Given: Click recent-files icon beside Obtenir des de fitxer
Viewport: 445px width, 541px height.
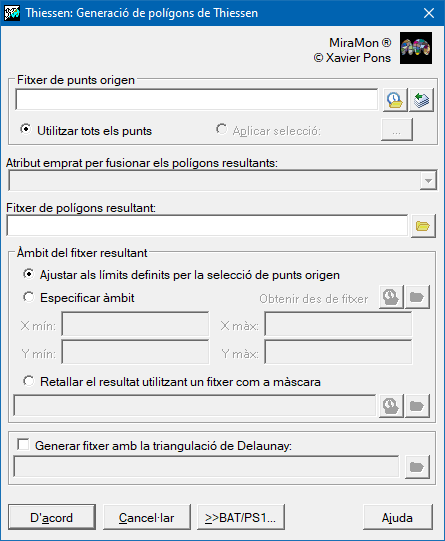Looking at the screenshot, I should tap(391, 297).
